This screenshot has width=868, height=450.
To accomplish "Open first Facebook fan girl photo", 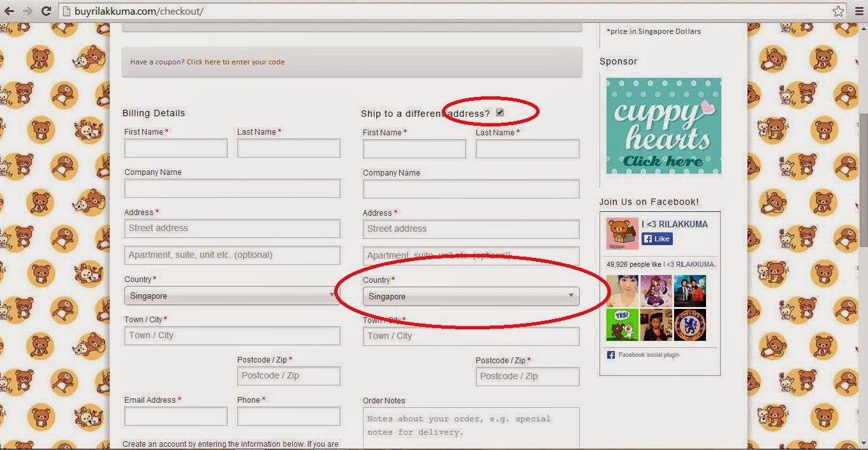I will coord(622,291).
